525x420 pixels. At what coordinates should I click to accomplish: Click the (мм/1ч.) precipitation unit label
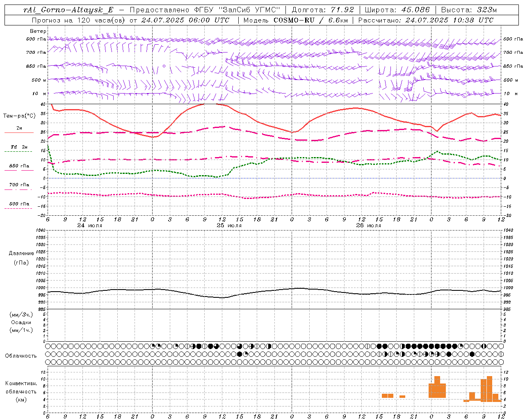coord(21,330)
